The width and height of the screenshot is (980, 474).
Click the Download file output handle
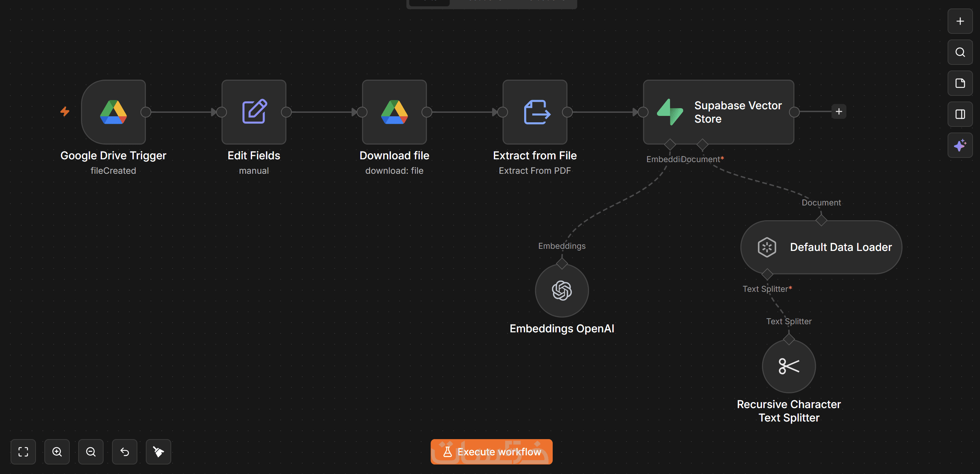(x=427, y=112)
